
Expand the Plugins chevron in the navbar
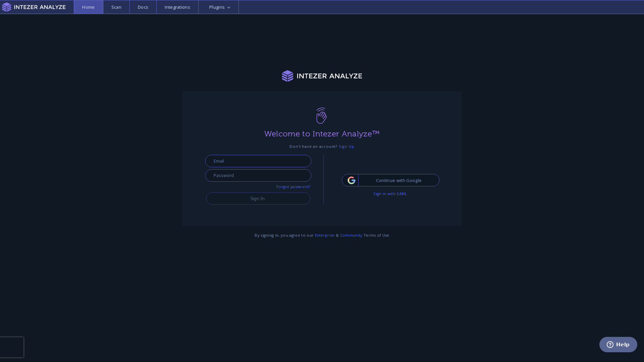[x=229, y=7]
